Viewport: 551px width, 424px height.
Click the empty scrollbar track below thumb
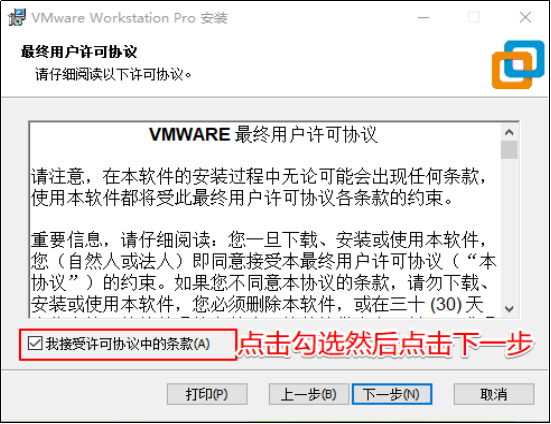(509, 230)
